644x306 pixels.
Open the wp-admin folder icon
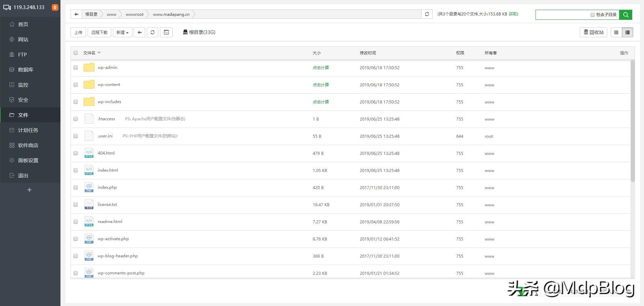click(x=89, y=67)
